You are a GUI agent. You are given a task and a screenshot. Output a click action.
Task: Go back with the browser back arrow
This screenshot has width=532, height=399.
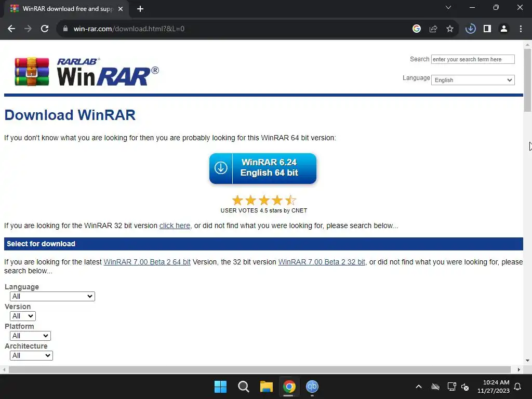click(x=11, y=29)
